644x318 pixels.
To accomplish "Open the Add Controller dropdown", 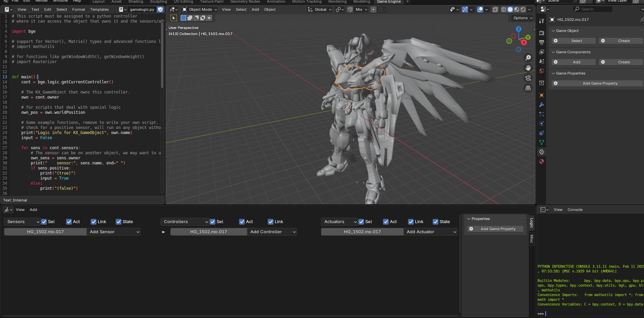I will [x=272, y=232].
